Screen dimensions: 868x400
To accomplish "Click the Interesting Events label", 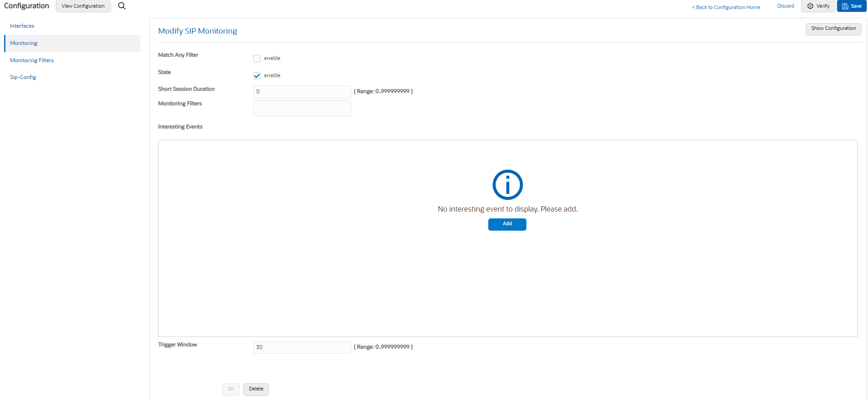I will [180, 127].
